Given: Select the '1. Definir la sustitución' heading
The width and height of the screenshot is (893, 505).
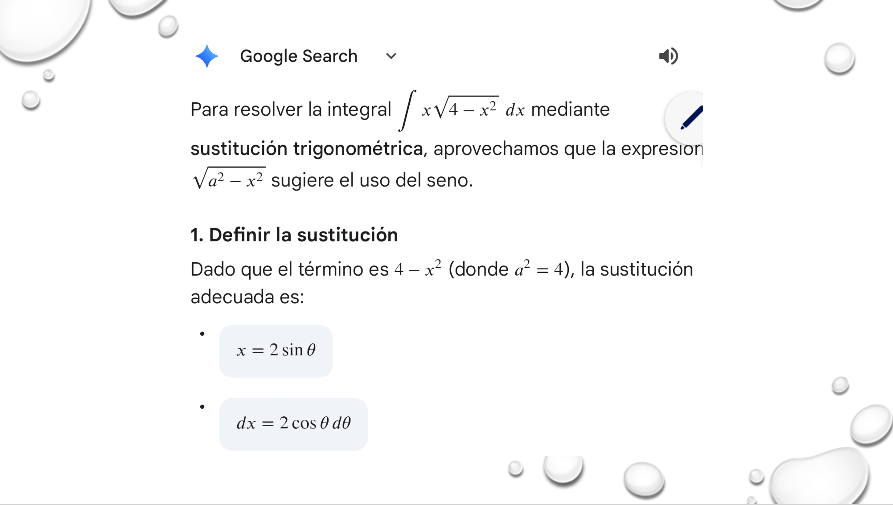Looking at the screenshot, I should coord(294,235).
